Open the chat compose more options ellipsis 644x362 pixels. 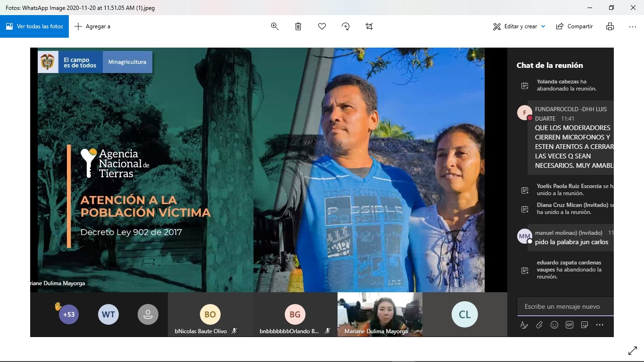(x=600, y=325)
